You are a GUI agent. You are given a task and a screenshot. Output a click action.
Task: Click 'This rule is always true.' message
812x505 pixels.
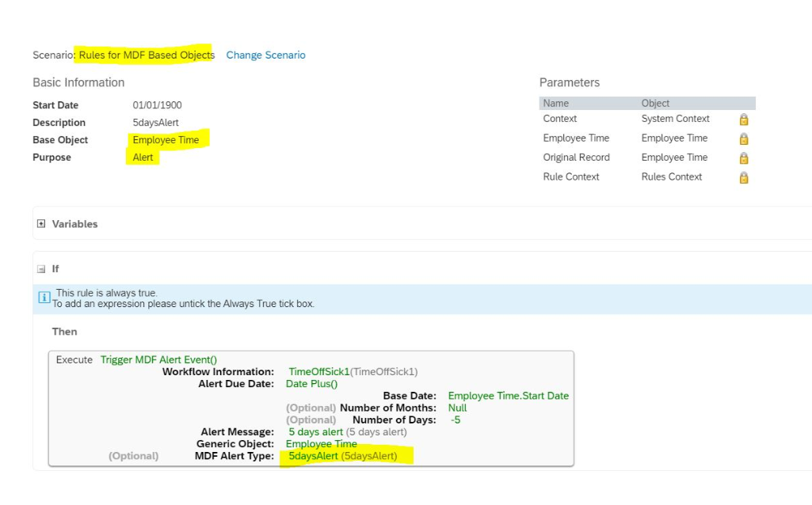pos(107,293)
